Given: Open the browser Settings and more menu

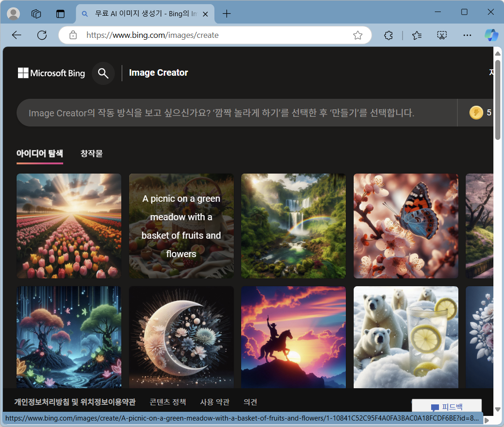Looking at the screenshot, I should coord(468,35).
